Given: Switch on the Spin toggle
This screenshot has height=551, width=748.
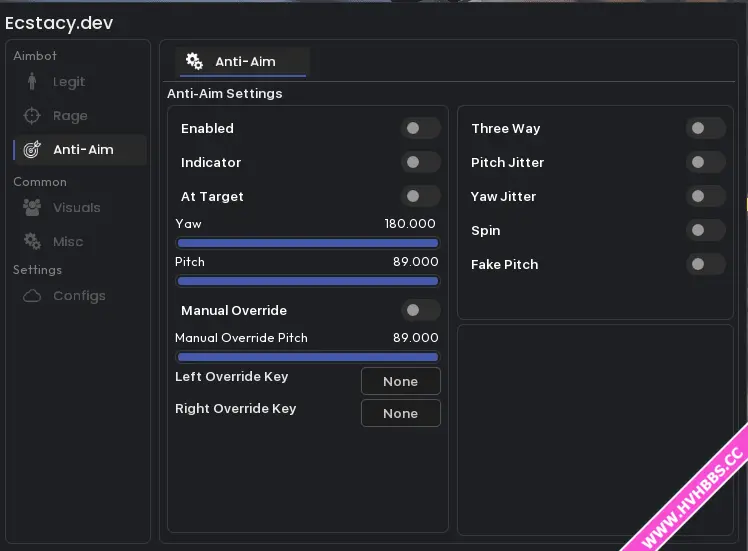Looking at the screenshot, I should [706, 230].
